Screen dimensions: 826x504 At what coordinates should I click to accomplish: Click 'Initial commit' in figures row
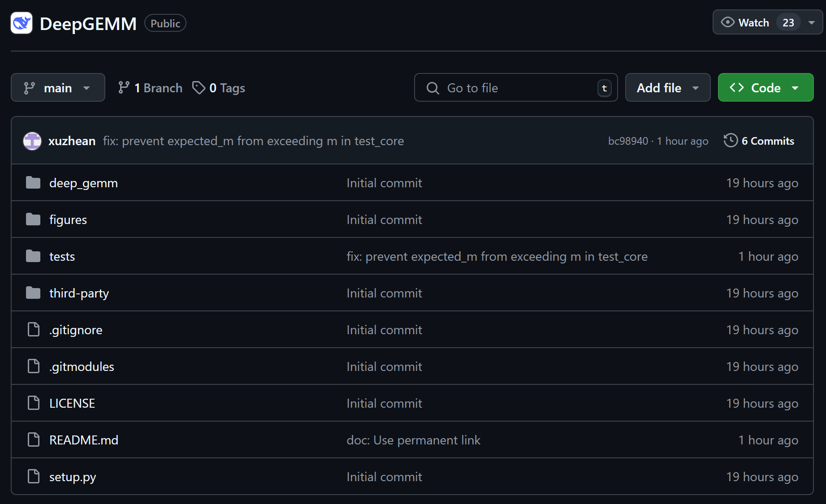(x=384, y=220)
